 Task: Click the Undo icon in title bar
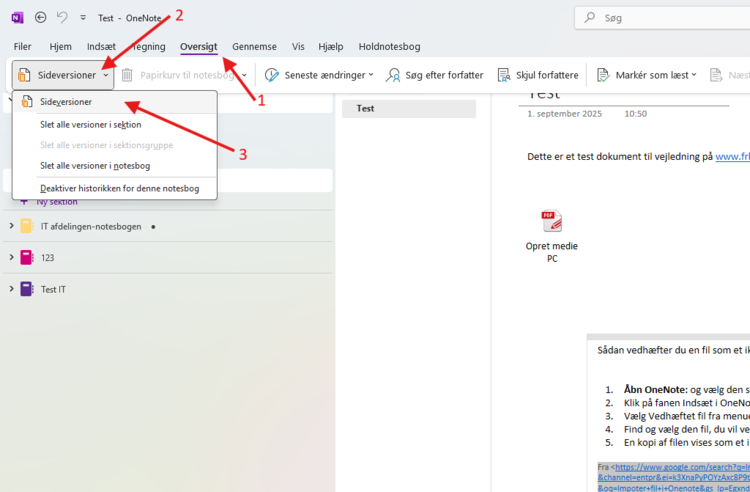pos(62,17)
